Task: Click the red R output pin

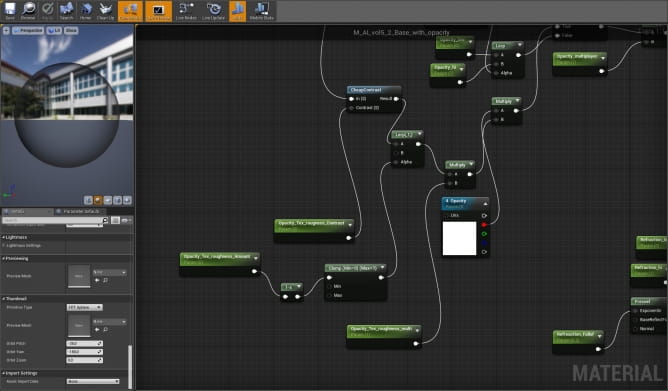Action: click(484, 224)
